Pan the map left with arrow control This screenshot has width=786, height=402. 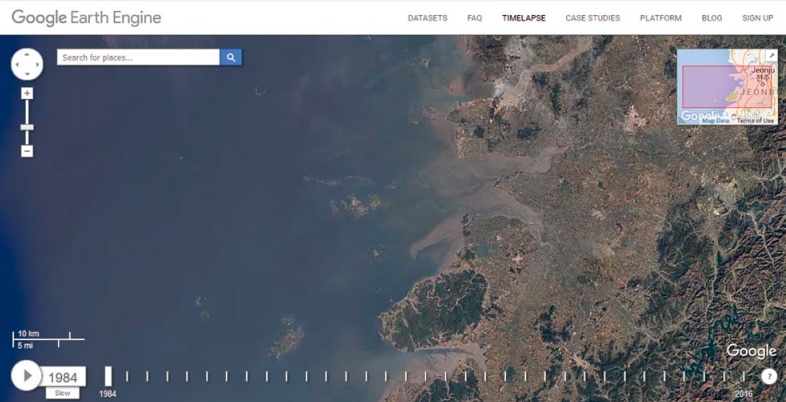[x=17, y=64]
